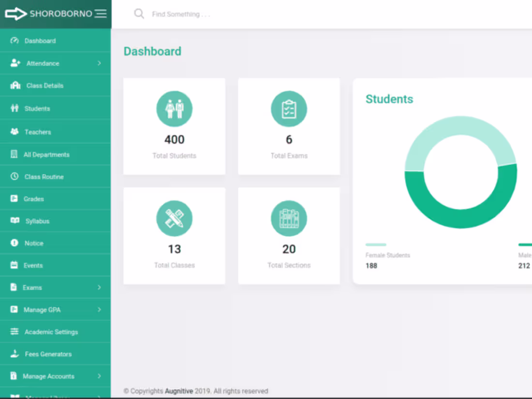The width and height of the screenshot is (532, 399).
Task: Click the person-add icon next to Attendance
Action: (x=14, y=63)
